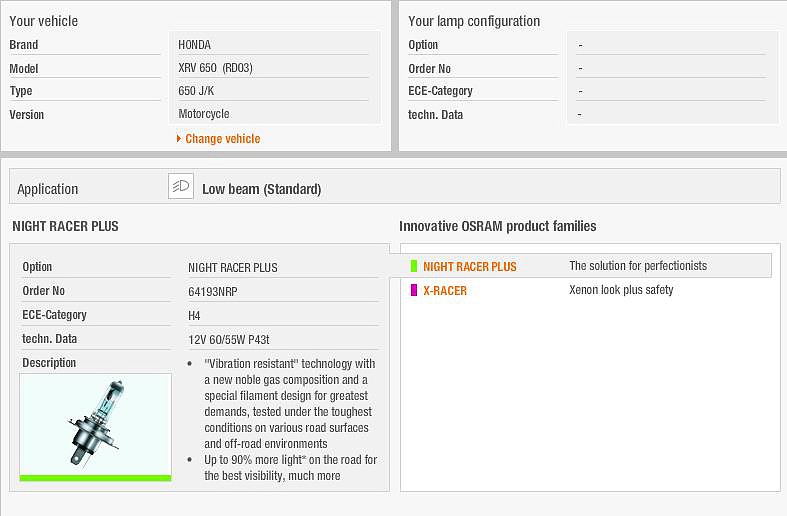Select the magenta X-RACER color marker
787x516 pixels.
pos(414,290)
